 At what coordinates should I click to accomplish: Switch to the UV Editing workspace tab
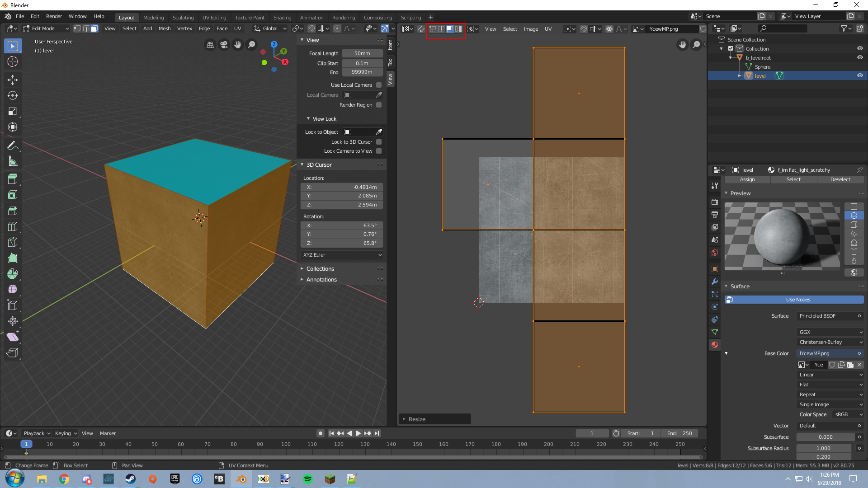(x=214, y=18)
